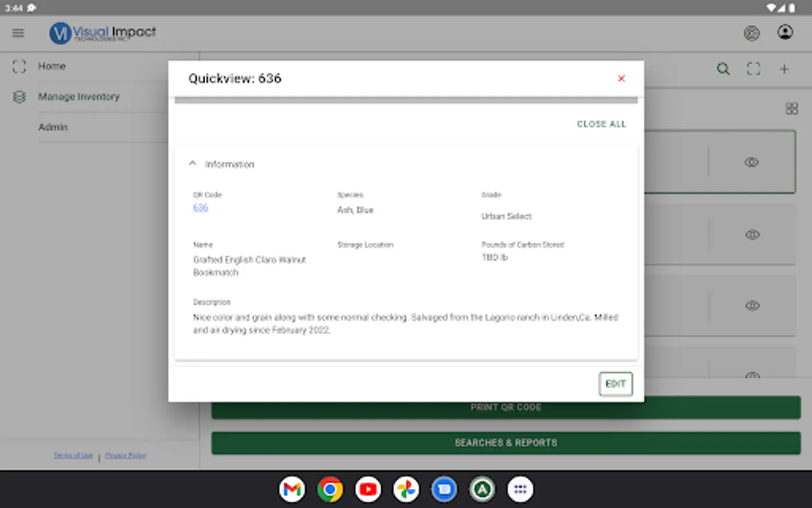Toggle the eye icon on first inventory row

click(752, 163)
